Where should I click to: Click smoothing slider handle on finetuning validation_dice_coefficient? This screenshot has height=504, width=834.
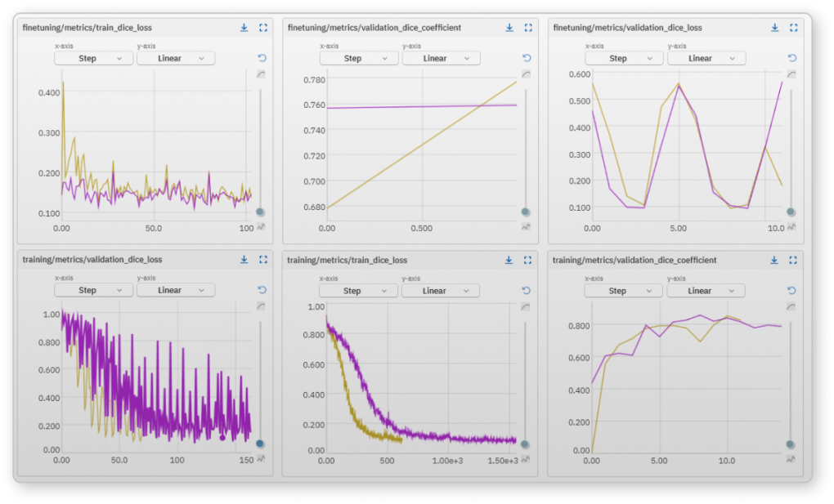point(526,212)
